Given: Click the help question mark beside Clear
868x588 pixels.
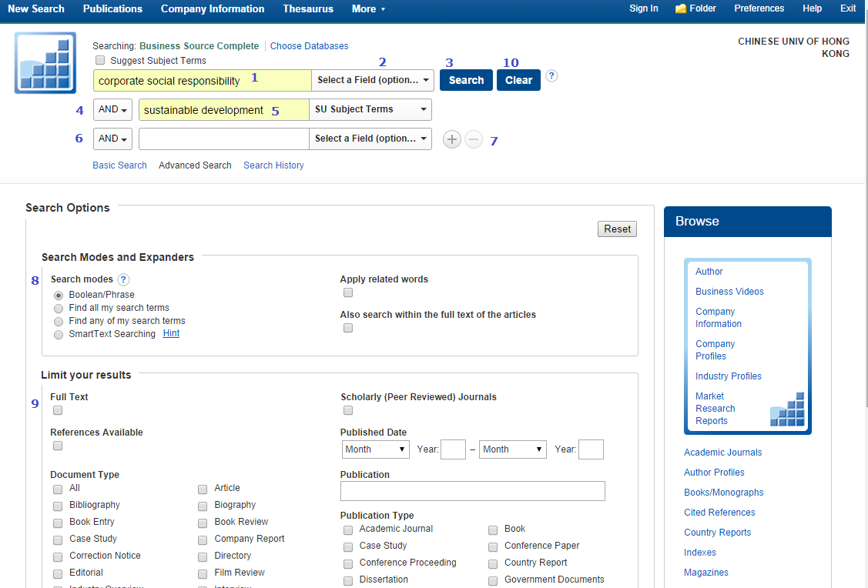Looking at the screenshot, I should click(551, 75).
